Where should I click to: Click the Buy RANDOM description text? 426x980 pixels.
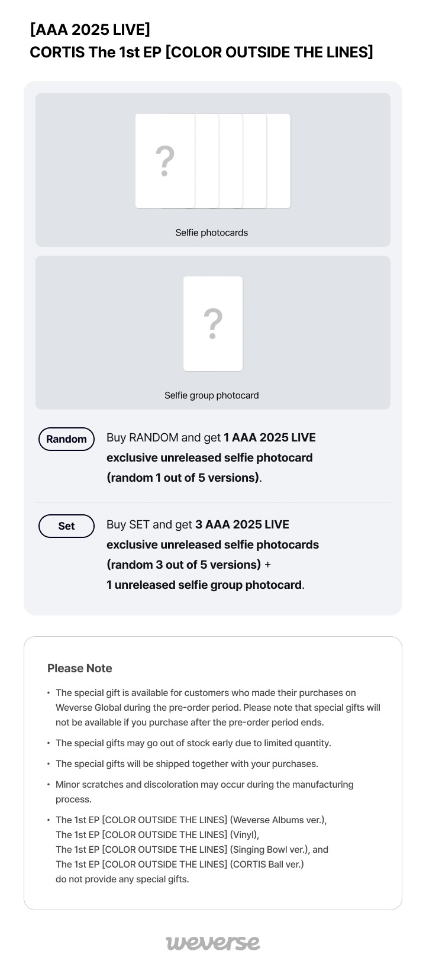coord(211,457)
